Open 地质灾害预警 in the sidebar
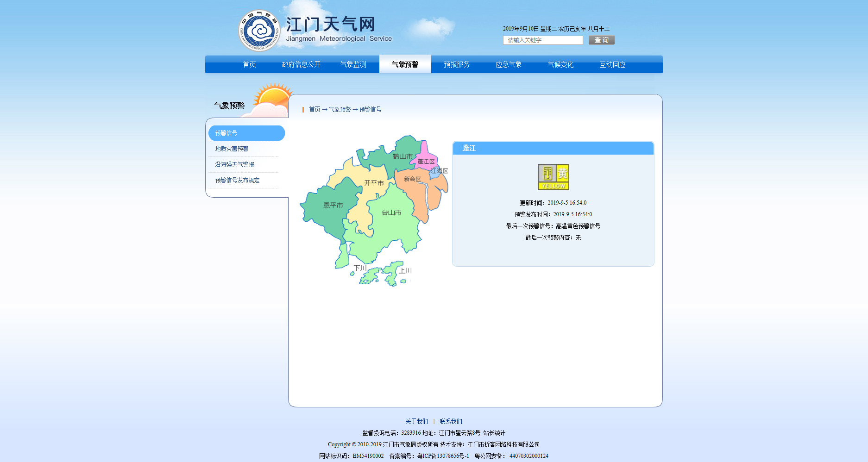The height and width of the screenshot is (462, 868). [x=232, y=149]
